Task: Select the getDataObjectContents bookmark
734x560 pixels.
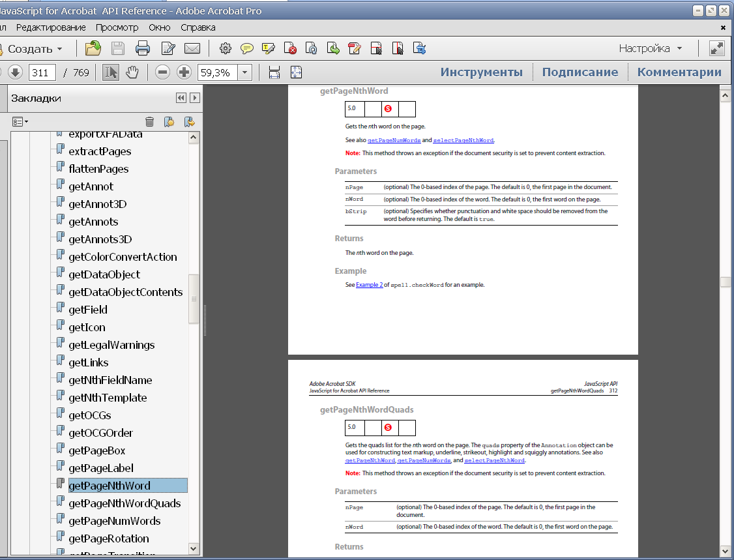Action: tap(125, 292)
